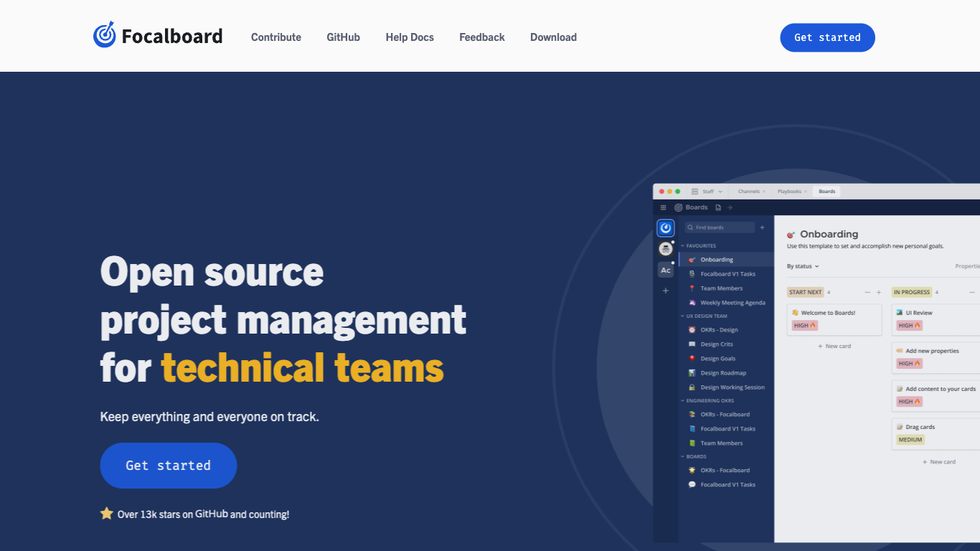Screen dimensions: 980x551
Task: Open Add content to your cards card
Action: 936,396
